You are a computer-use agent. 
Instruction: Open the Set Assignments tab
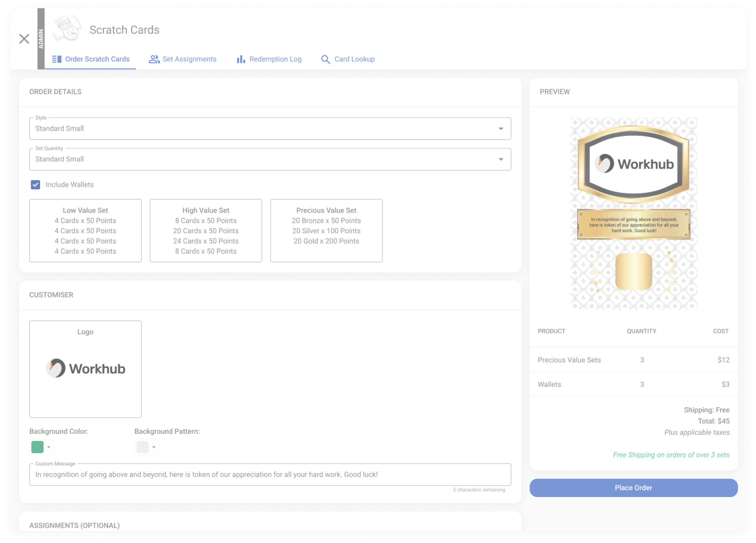click(182, 59)
